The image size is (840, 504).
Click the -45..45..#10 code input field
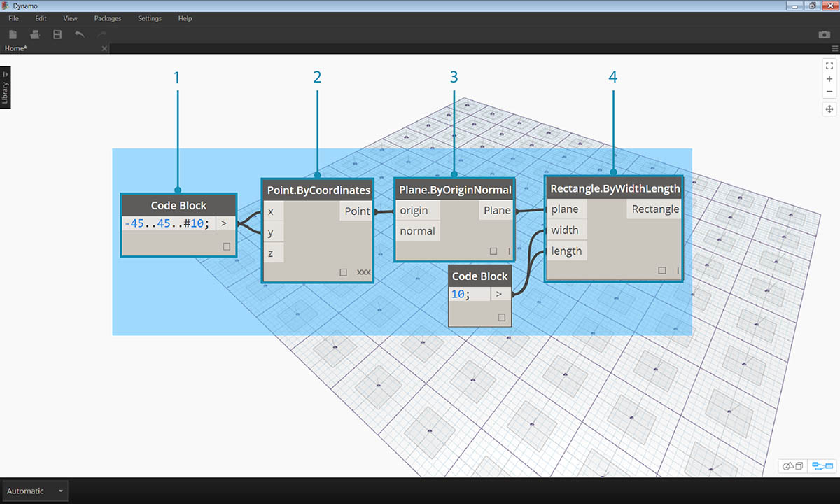pyautogui.click(x=168, y=224)
